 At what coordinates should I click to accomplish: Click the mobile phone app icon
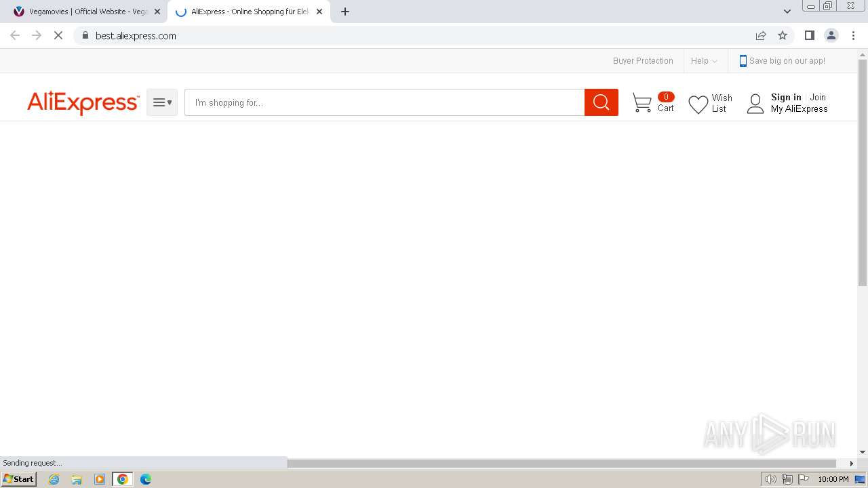pos(743,61)
